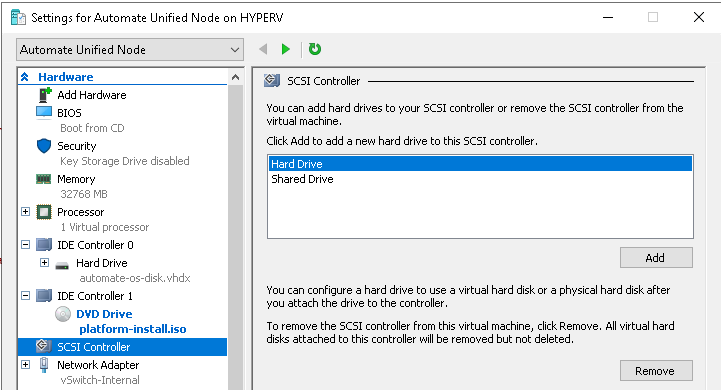Click the 1 Virtual processor text
The height and width of the screenshot is (390, 721).
105,227
